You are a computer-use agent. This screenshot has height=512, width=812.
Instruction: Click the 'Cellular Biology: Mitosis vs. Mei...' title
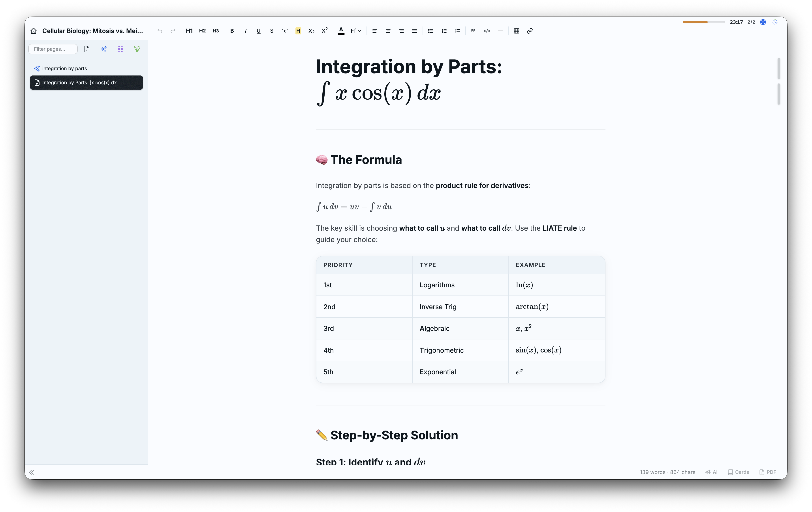(93, 31)
